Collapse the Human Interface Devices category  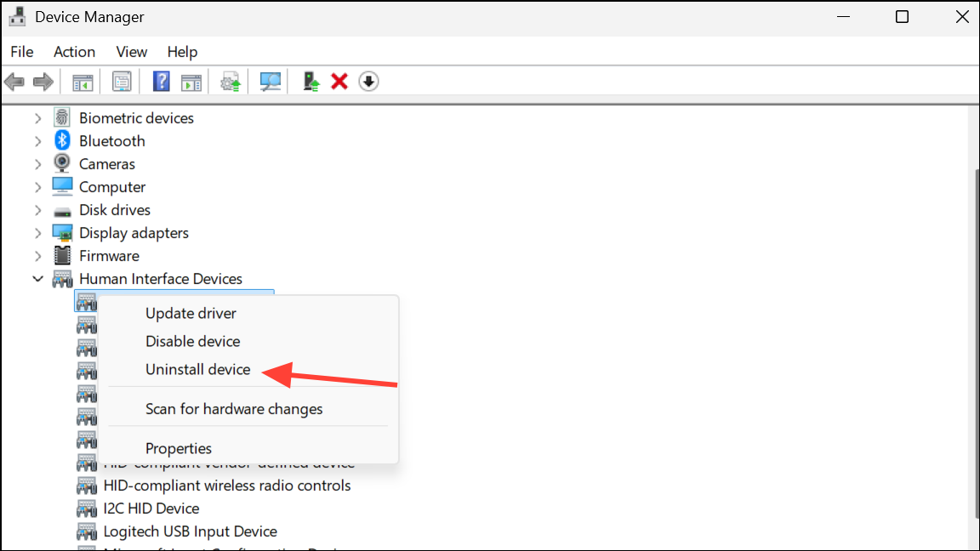(x=38, y=279)
